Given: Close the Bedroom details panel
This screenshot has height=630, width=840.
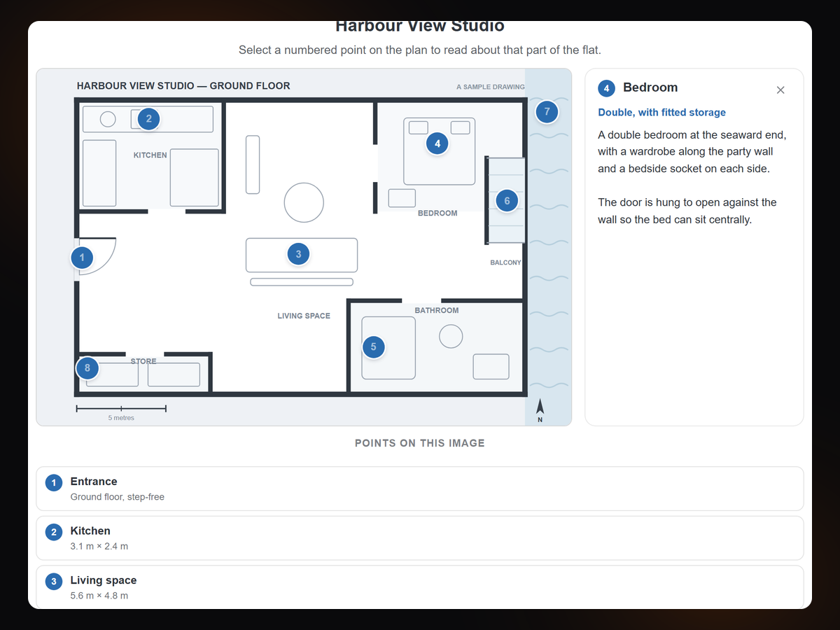Looking at the screenshot, I should 780,90.
